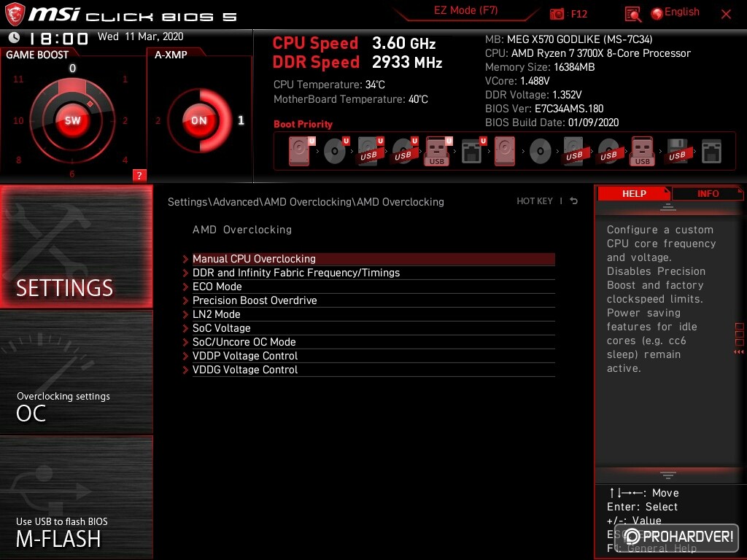
Task: Click the HOT KEY button
Action: point(535,201)
